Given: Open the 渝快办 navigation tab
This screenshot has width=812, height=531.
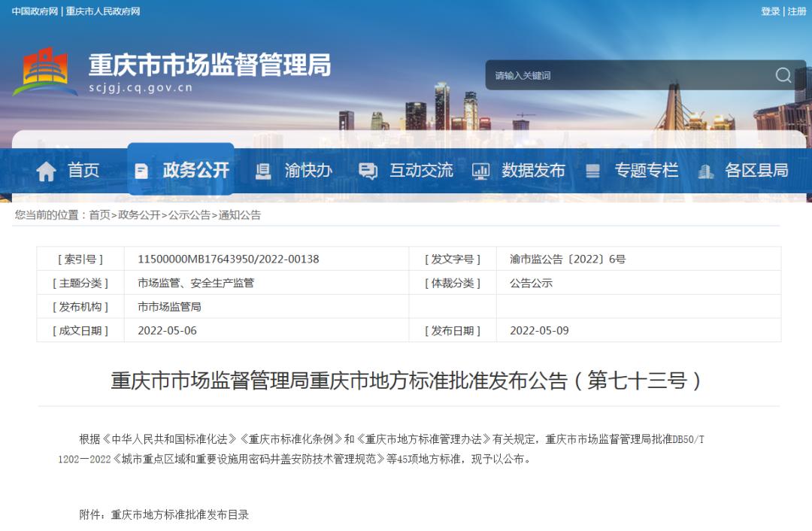Looking at the screenshot, I should coord(294,171).
